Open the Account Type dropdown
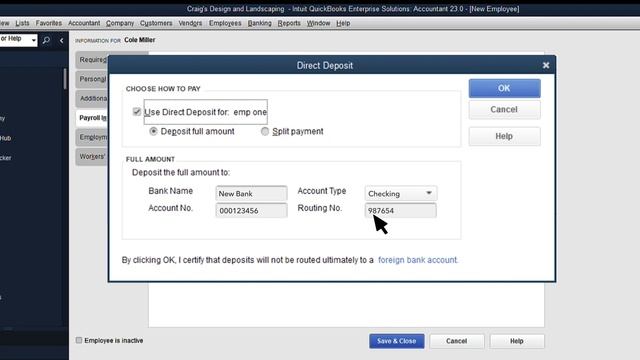This screenshot has height=360, width=640. click(x=400, y=193)
